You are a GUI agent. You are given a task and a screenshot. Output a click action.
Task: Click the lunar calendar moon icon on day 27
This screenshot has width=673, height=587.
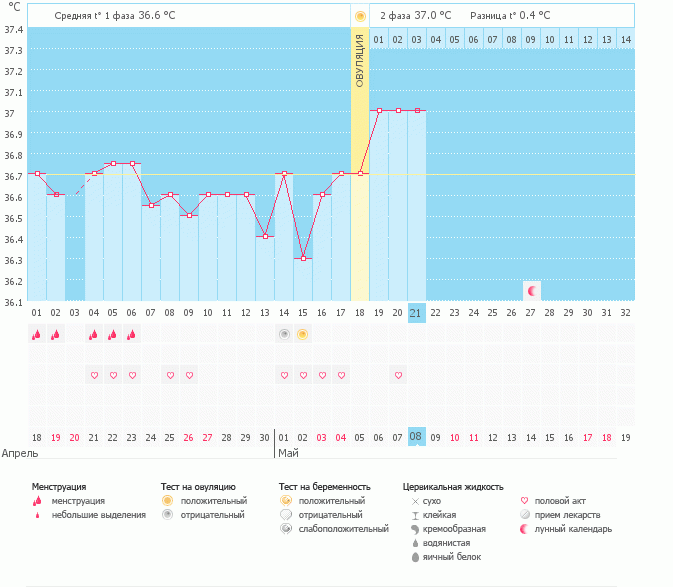click(x=532, y=291)
